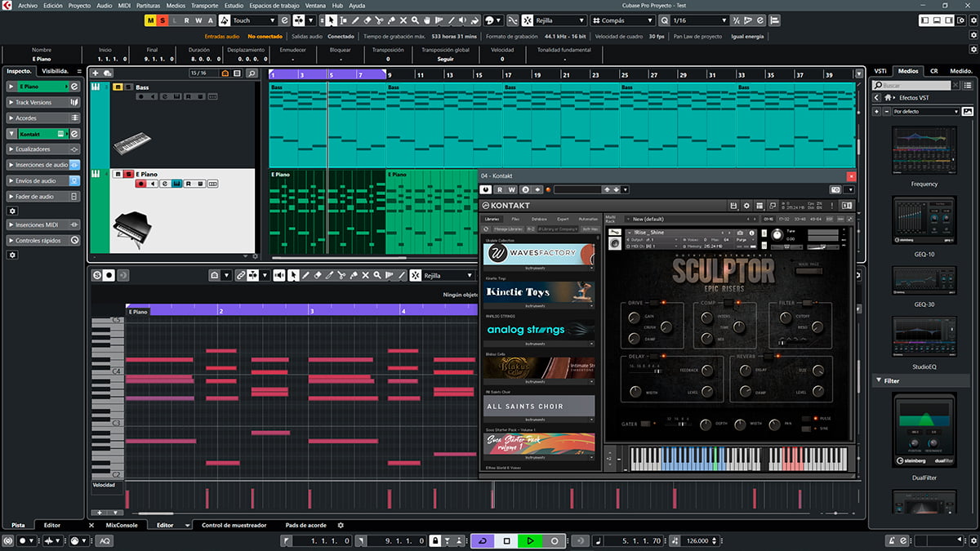The height and width of the screenshot is (551, 980).
Task: Click the stop button in the transport bar
Action: [506, 540]
